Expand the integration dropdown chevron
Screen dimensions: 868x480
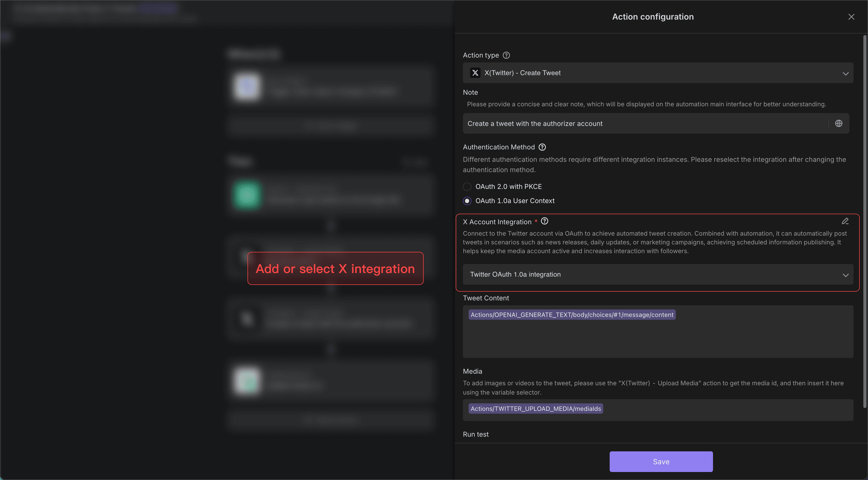tap(846, 275)
